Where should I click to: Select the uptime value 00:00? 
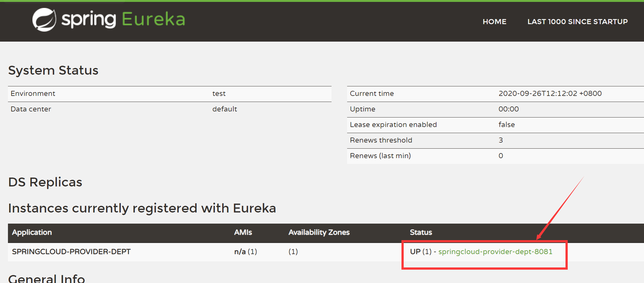(509, 109)
